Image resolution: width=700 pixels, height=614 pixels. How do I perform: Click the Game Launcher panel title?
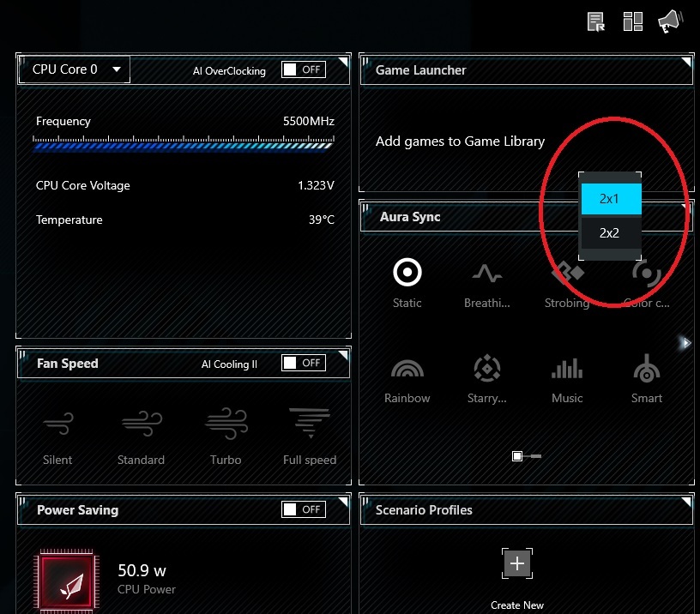tap(420, 70)
